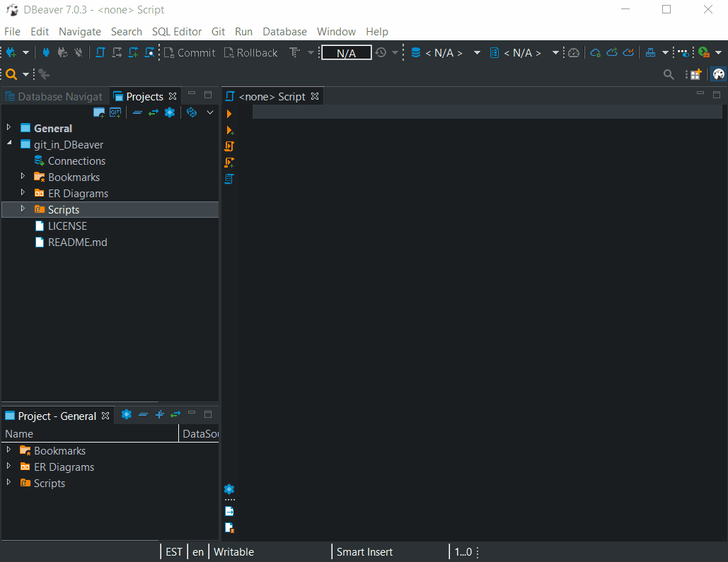
Task: Expand the General project node
Action: tap(8, 127)
